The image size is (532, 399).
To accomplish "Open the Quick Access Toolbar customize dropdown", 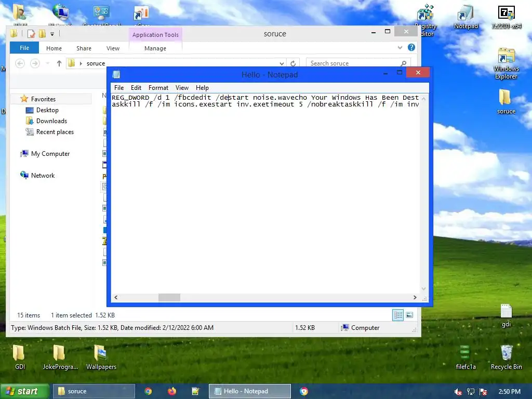I will (x=52, y=34).
